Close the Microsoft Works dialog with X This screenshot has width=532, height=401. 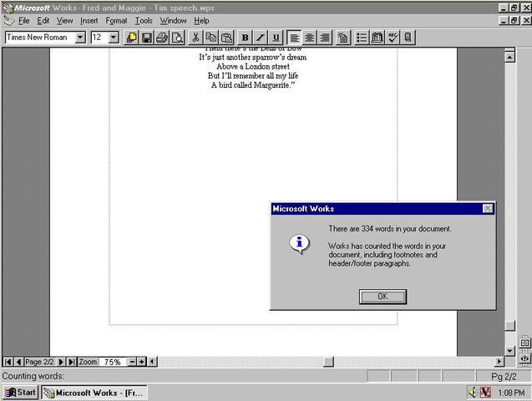point(488,209)
